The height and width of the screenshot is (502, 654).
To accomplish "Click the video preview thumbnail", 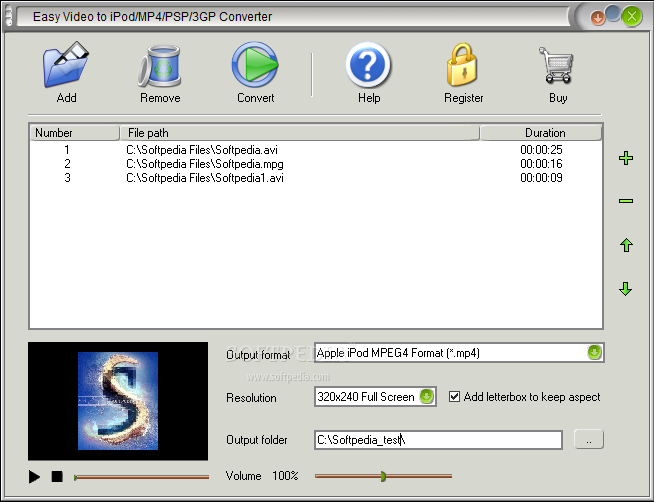I will point(118,401).
